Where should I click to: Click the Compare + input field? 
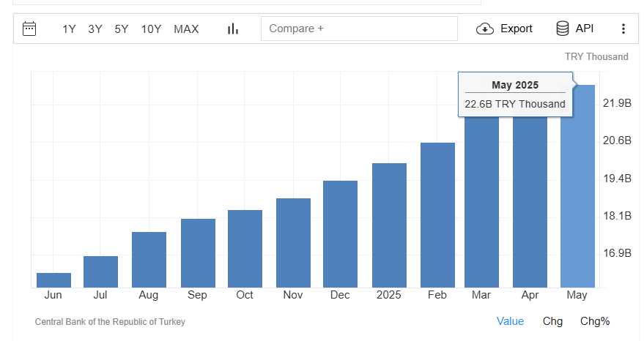pos(359,29)
